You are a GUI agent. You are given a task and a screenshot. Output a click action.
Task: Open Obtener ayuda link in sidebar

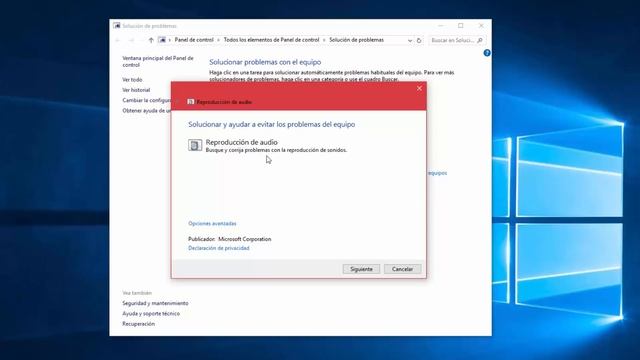click(x=146, y=111)
